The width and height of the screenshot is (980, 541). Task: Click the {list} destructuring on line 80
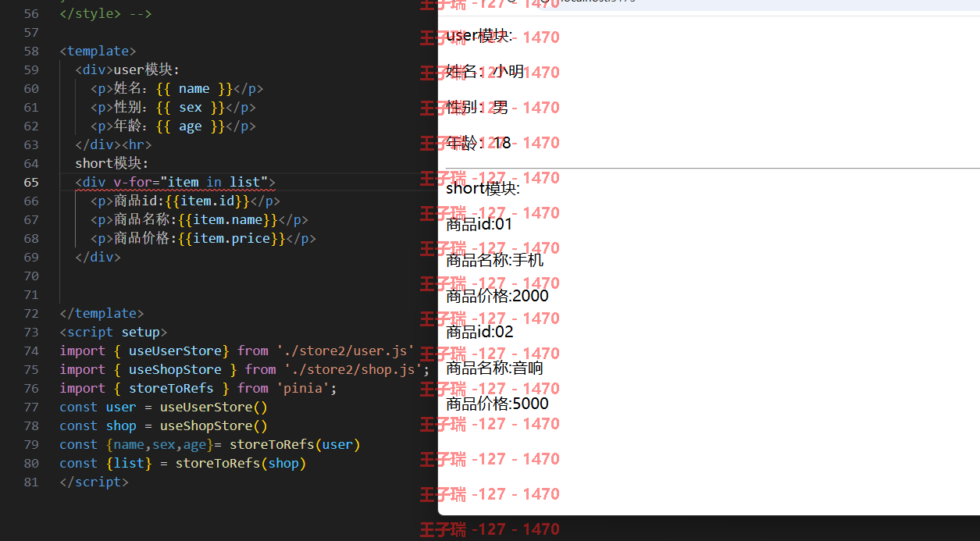click(x=129, y=463)
